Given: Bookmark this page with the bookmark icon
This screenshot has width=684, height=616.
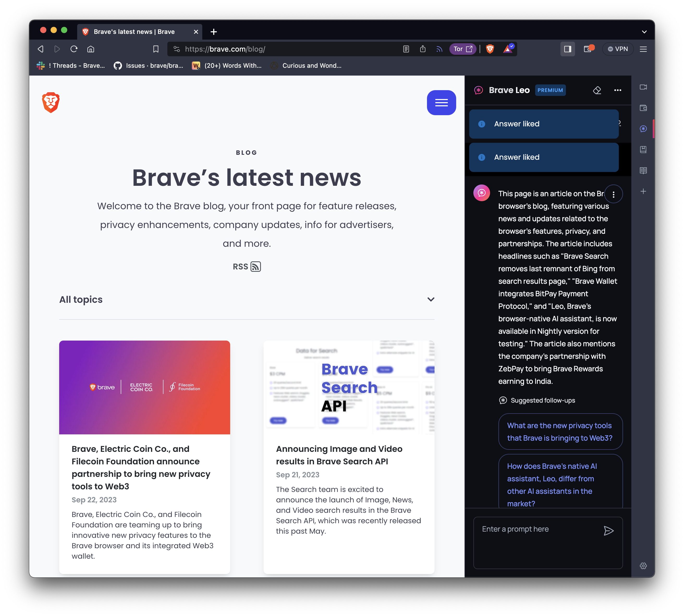Looking at the screenshot, I should (155, 49).
